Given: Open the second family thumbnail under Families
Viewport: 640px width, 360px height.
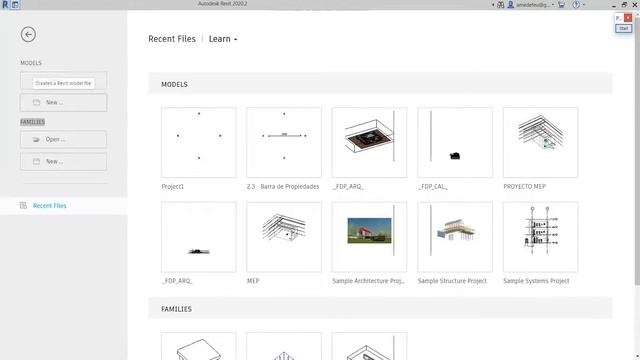Looking at the screenshot, I should pos(284,346).
